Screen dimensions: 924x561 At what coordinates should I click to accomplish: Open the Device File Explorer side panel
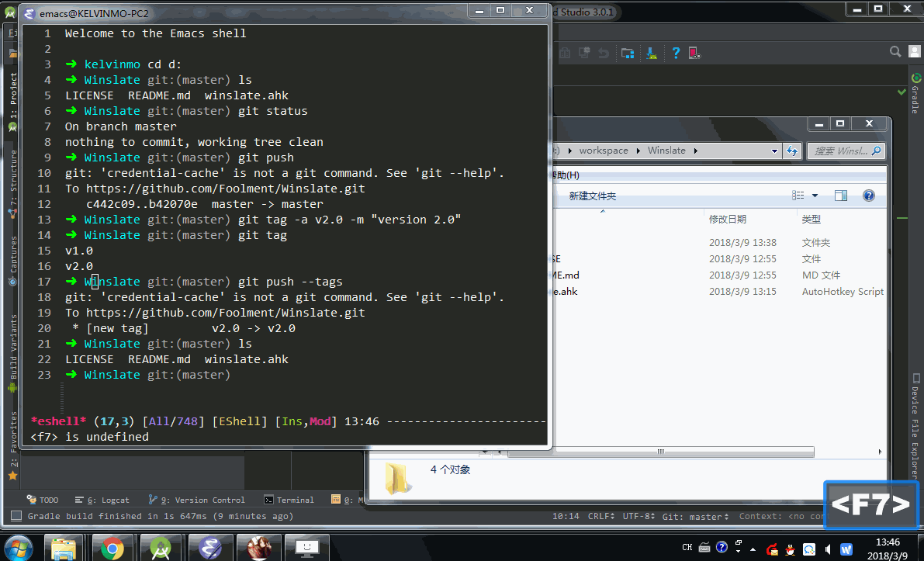[x=915, y=426]
